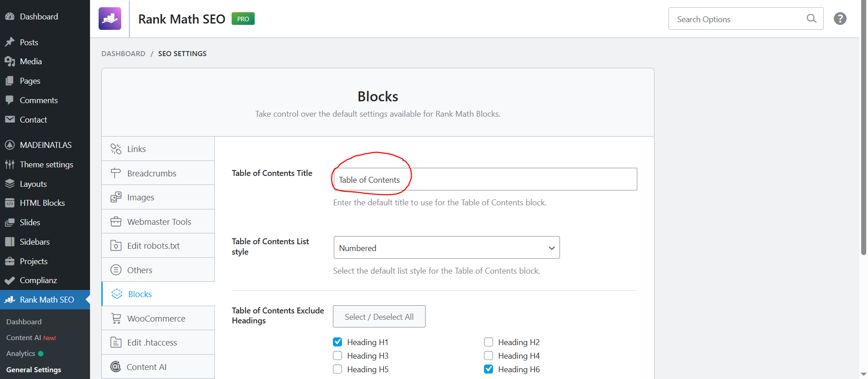
Task: Open Theme settings menu item
Action: [45, 165]
